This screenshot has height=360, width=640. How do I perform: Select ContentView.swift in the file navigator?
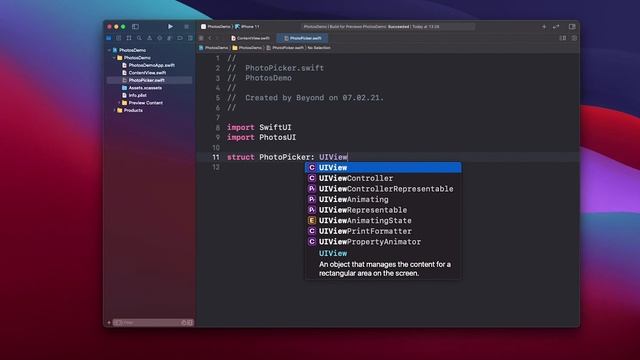[144, 73]
